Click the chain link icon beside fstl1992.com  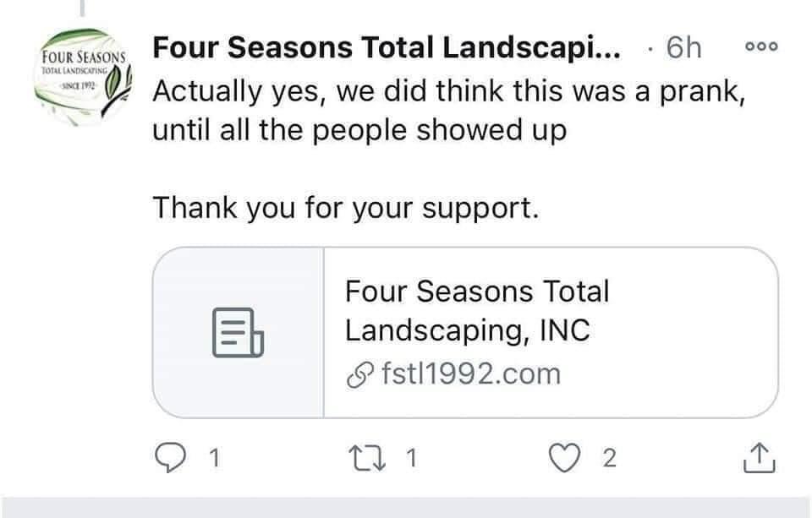[x=359, y=374]
